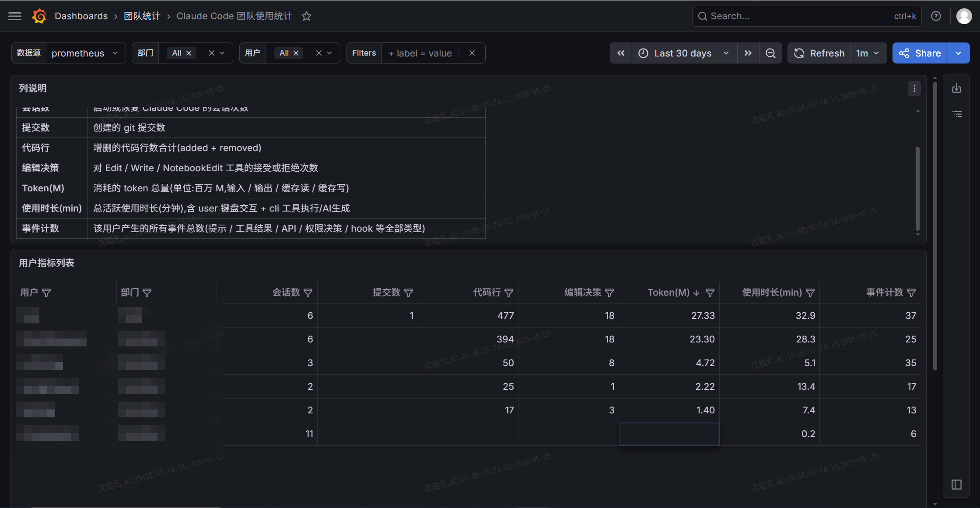Screen dimensions: 980x508
Task: Filter the 会话数 column
Action: (x=308, y=293)
